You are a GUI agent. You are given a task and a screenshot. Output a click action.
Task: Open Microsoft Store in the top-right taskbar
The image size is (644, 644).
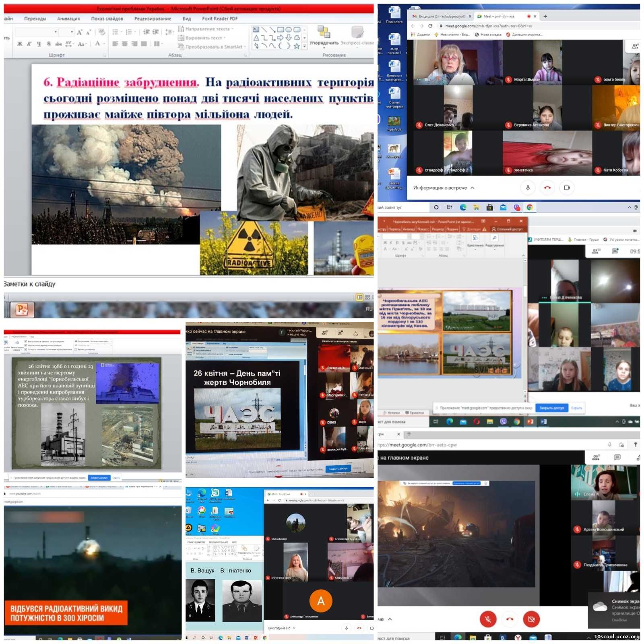pyautogui.click(x=489, y=207)
